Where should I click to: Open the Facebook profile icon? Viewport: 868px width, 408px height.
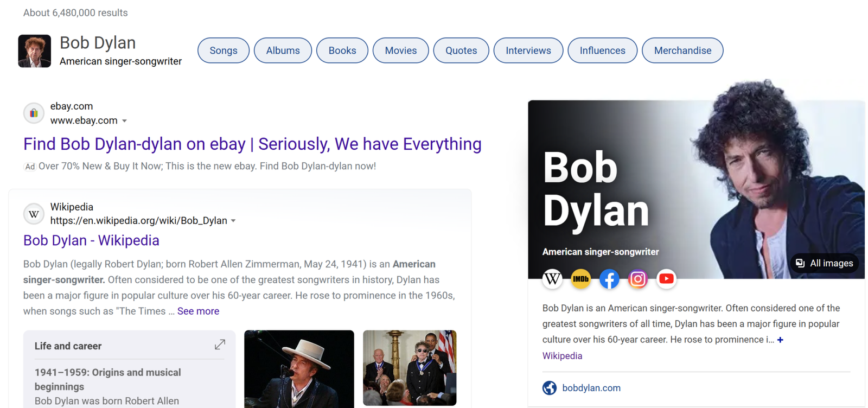[x=609, y=279]
